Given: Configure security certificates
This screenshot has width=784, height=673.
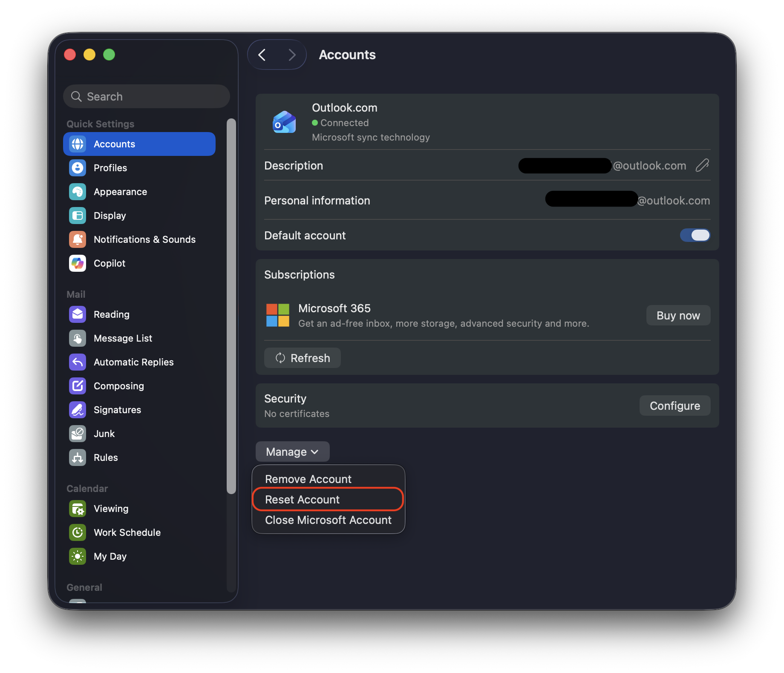Looking at the screenshot, I should pos(674,406).
